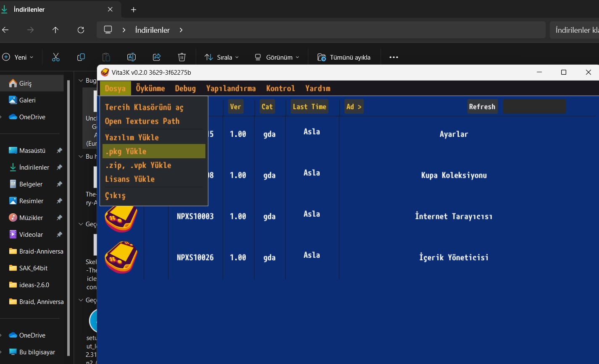Go up one folder with the arrow

(x=55, y=30)
